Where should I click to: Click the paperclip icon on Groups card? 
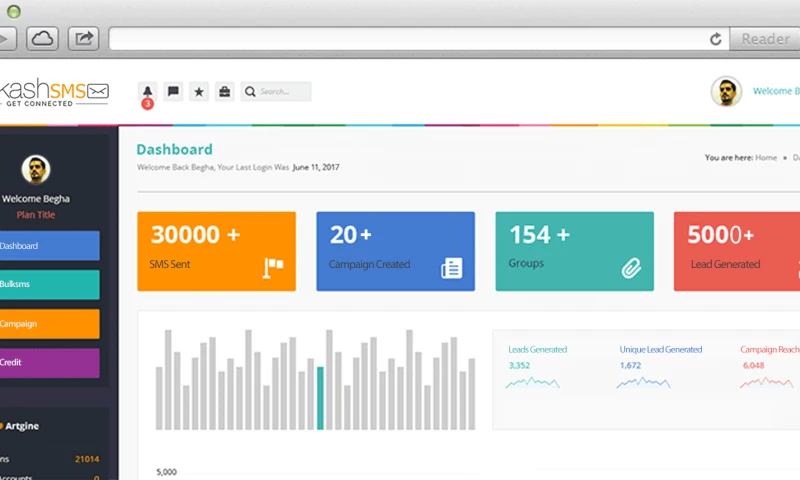(x=631, y=267)
